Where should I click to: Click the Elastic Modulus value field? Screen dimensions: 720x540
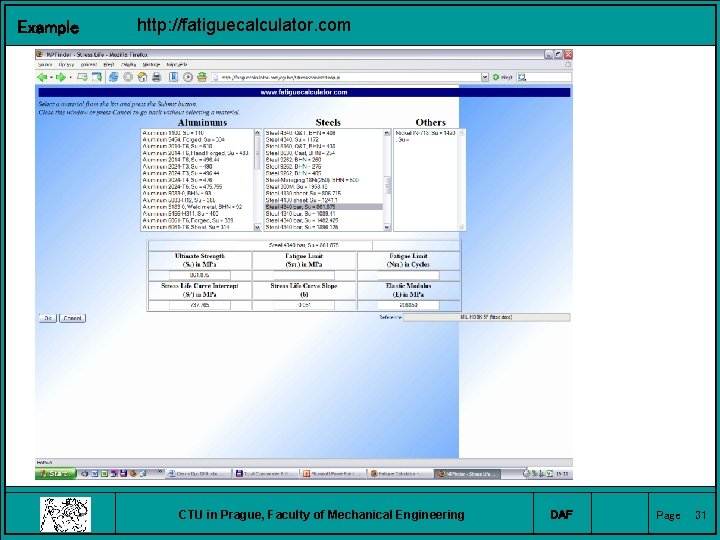[x=408, y=305]
